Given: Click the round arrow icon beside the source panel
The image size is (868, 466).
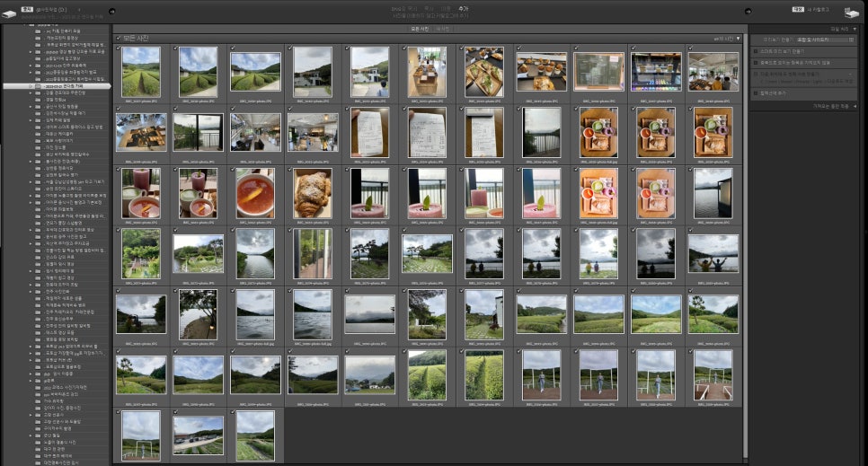Looking at the screenshot, I should 111,12.
